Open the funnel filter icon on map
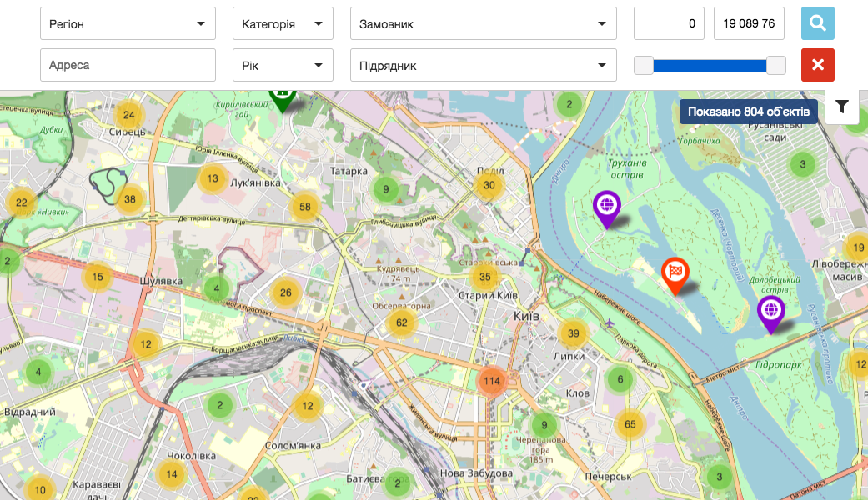The width and height of the screenshot is (868, 500). [842, 107]
